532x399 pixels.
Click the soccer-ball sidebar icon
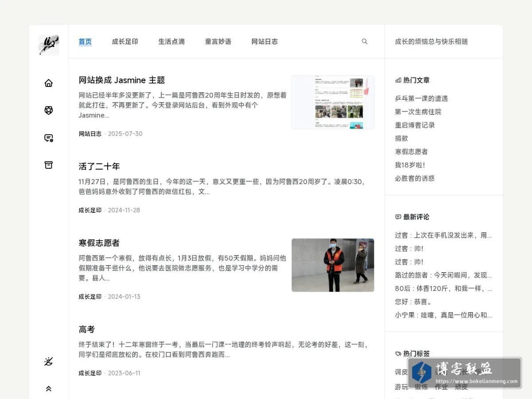click(49, 110)
